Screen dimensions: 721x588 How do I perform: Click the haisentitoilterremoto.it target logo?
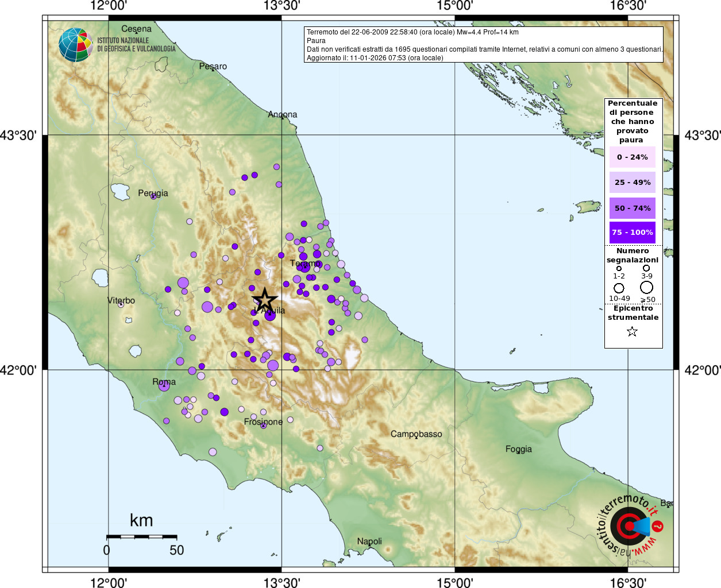pyautogui.click(x=630, y=525)
